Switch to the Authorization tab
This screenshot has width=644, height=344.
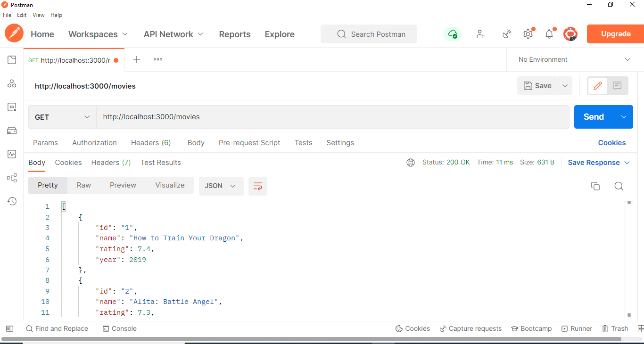point(94,142)
